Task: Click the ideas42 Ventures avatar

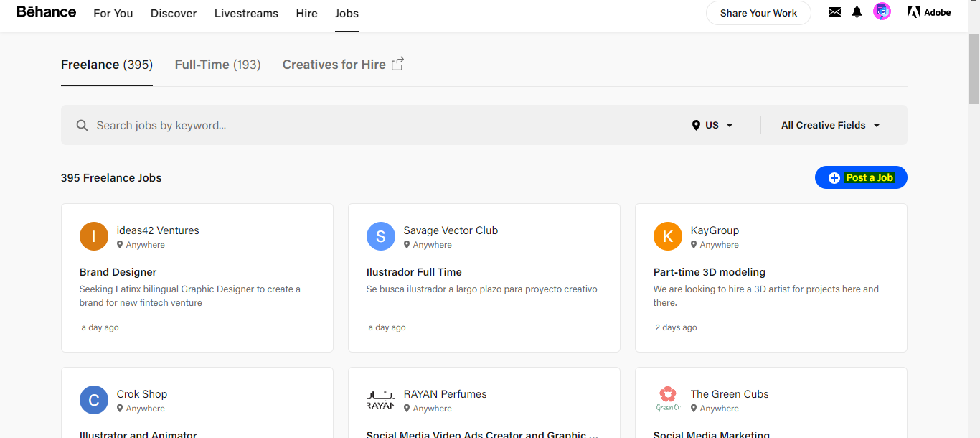Action: 94,236
